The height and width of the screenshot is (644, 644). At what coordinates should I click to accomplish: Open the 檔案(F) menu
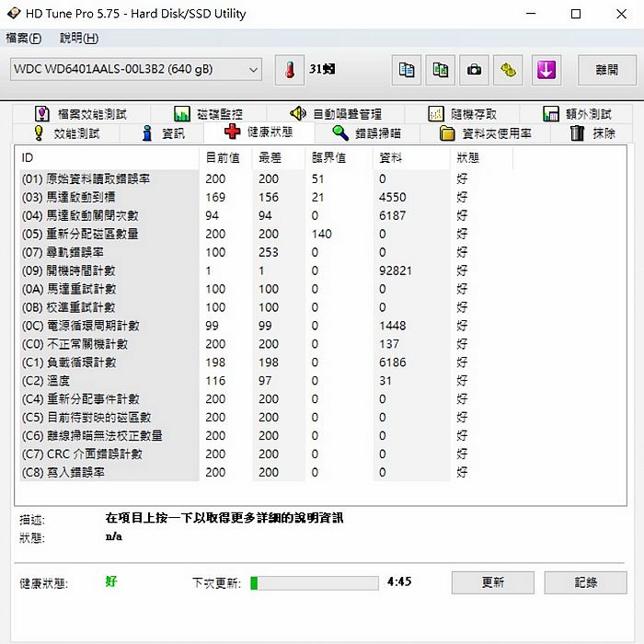23,39
